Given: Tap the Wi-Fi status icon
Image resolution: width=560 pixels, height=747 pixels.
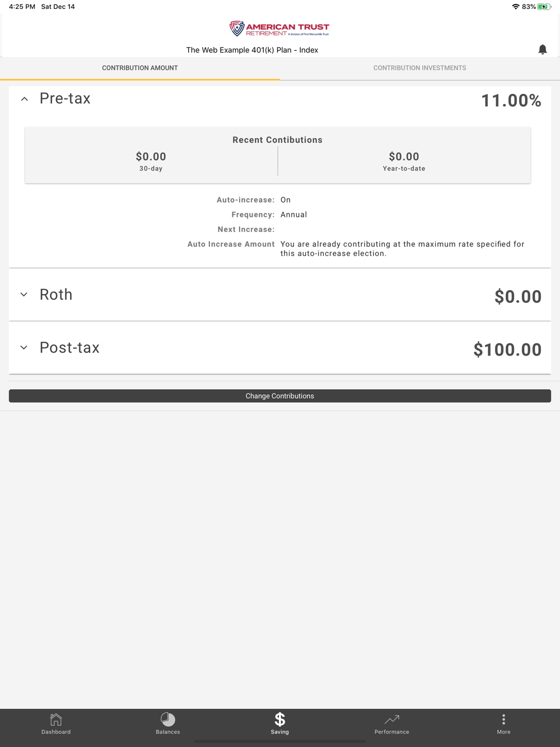Looking at the screenshot, I should (x=515, y=7).
